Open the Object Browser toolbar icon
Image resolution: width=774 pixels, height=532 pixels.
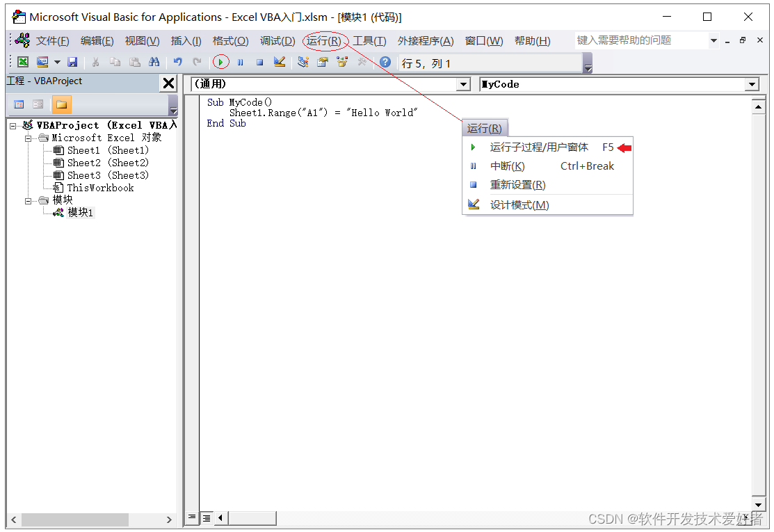point(342,62)
